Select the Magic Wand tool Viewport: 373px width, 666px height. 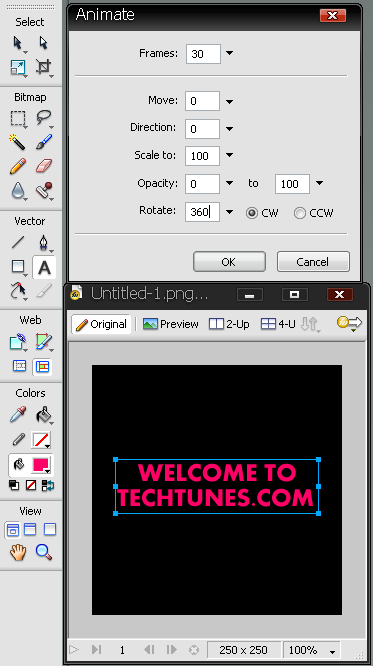(17, 142)
